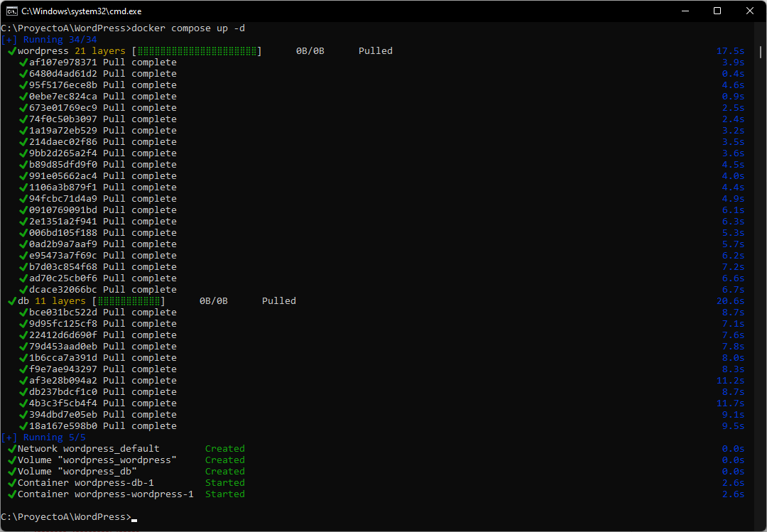
Task: Click the vertical scrollbar thumb
Action: point(761,52)
